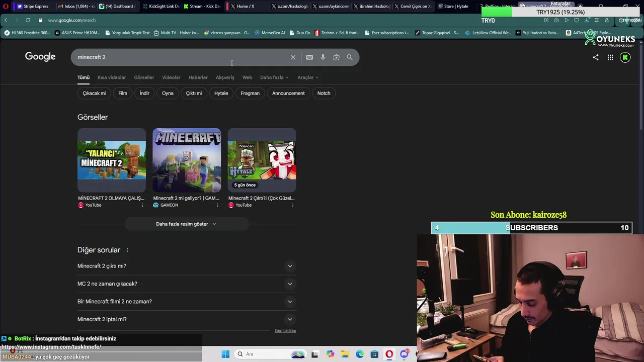Launch Copilot from the taskbar
Screen dimensions: 644x362
point(330,354)
